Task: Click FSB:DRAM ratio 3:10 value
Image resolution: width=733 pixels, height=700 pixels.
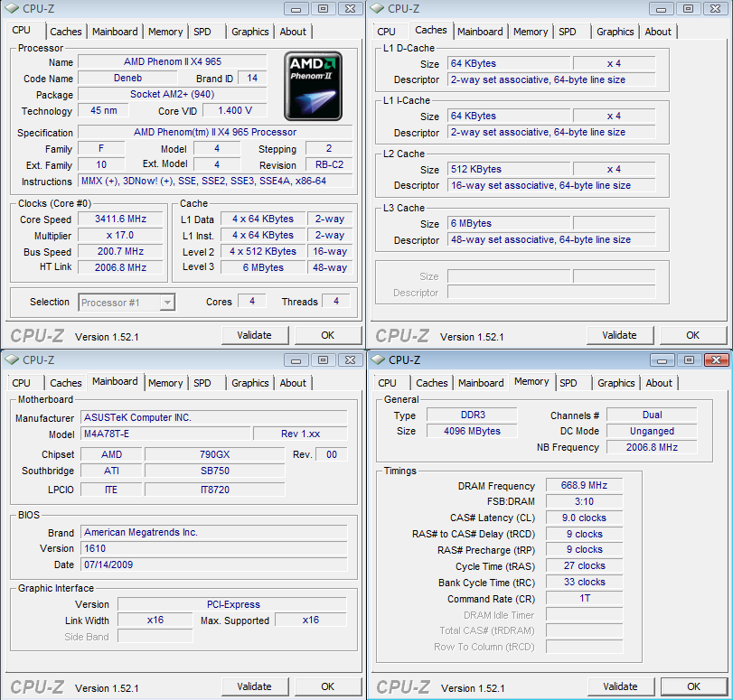Action: tap(585, 502)
